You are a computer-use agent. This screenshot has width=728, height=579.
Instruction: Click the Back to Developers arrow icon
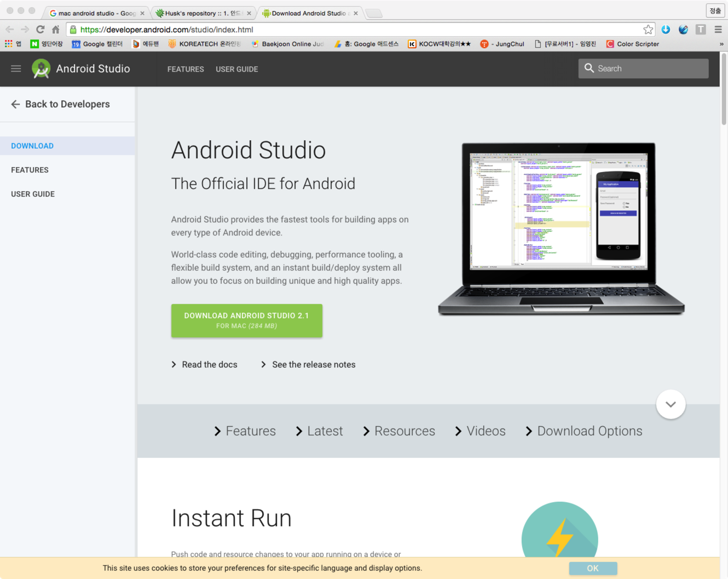click(15, 104)
